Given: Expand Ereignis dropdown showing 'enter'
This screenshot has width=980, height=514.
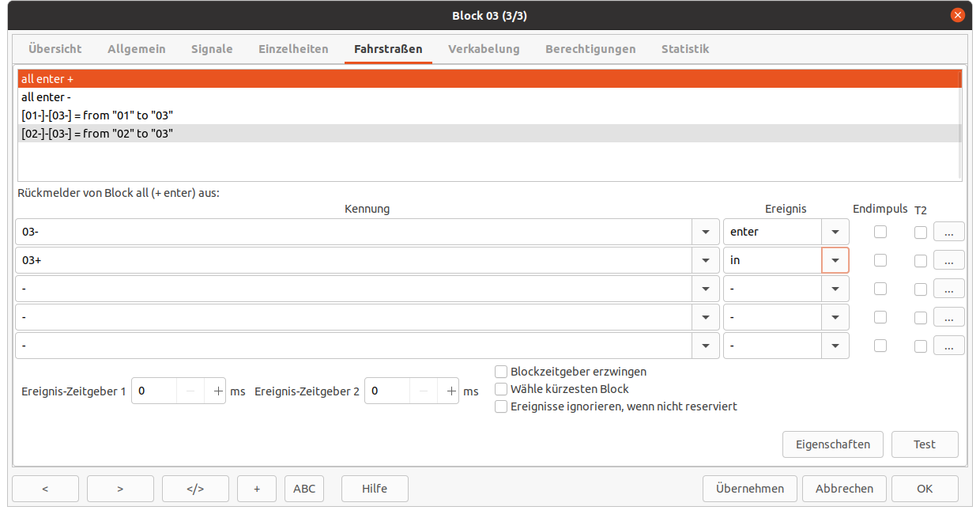Looking at the screenshot, I should [x=835, y=232].
